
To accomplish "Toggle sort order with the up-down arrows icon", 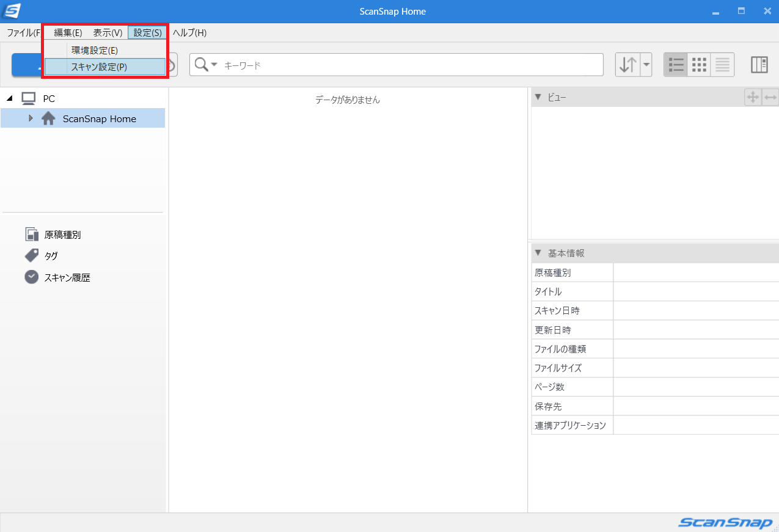I will tap(628, 65).
